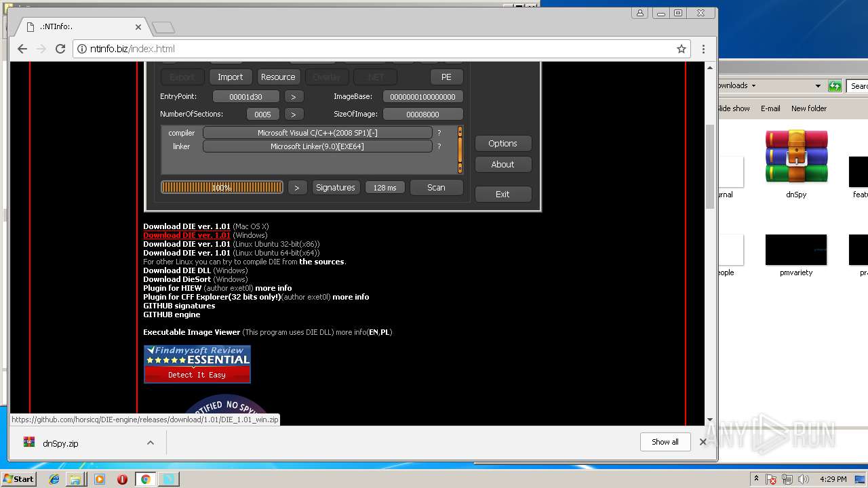The width and height of the screenshot is (868, 488).
Task: Select the .:NTInfo:. tab
Action: (81, 27)
